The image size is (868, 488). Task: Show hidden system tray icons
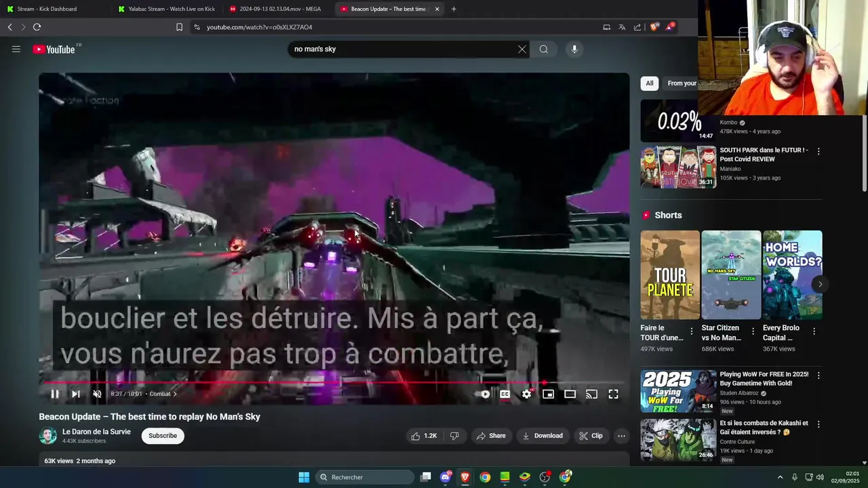(780, 477)
